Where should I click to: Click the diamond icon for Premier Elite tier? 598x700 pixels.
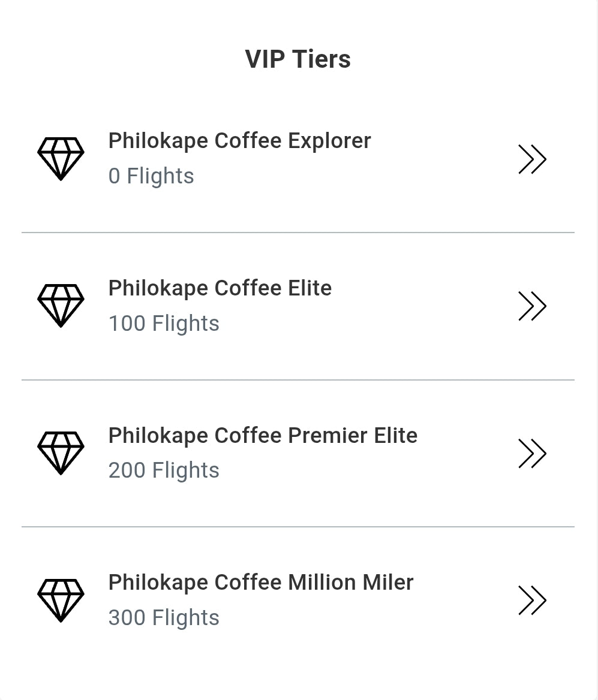(x=61, y=452)
